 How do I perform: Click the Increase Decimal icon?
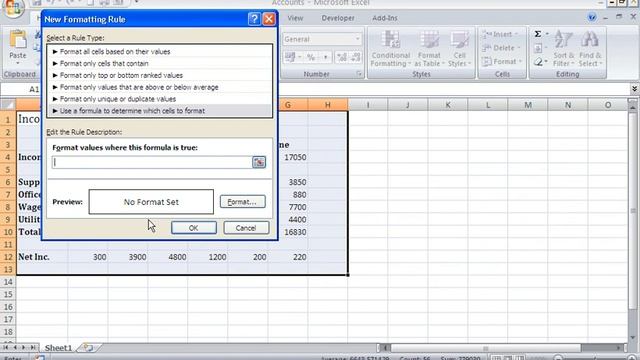pyautogui.click(x=341, y=57)
